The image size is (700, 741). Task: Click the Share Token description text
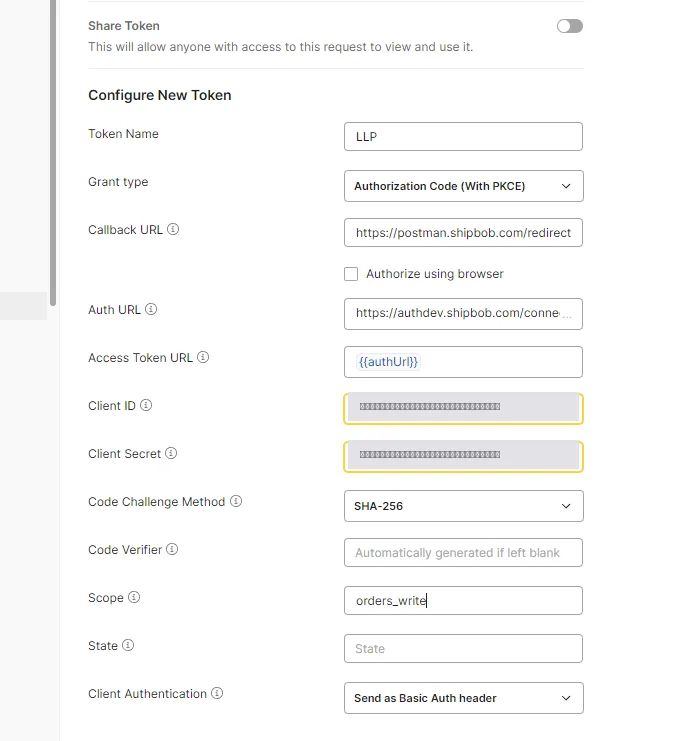(281, 47)
